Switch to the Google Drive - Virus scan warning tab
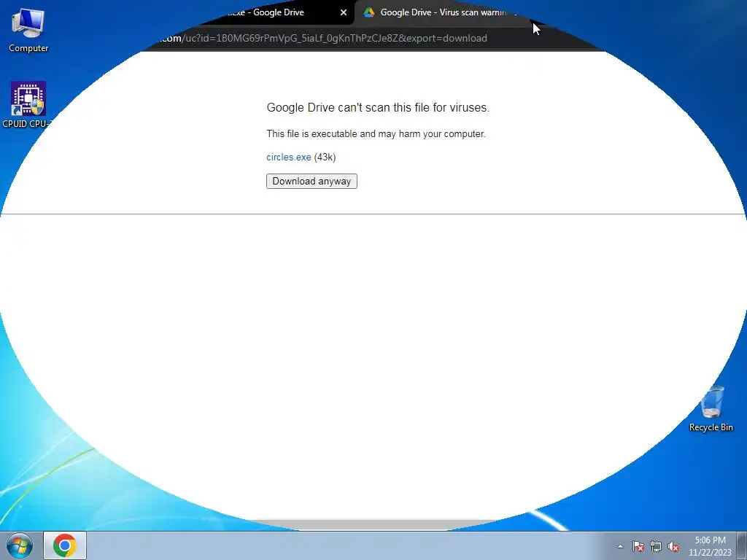 (441, 12)
